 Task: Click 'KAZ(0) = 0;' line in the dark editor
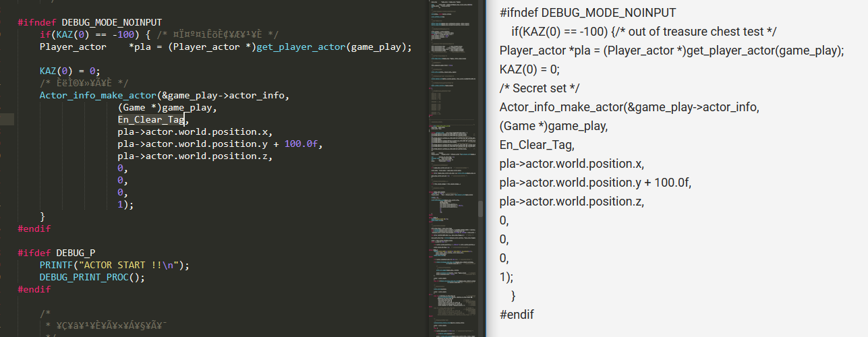[69, 71]
